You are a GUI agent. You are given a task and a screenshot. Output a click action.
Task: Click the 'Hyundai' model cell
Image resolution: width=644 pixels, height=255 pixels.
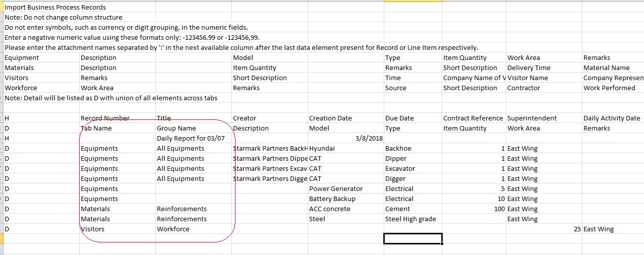346,148
